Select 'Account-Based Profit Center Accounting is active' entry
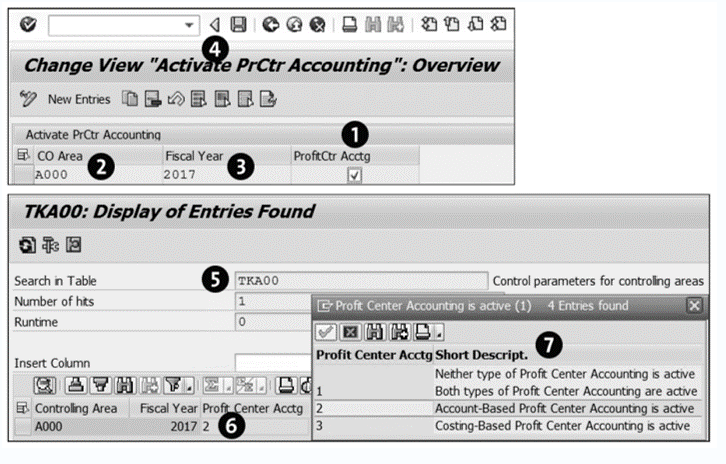 point(564,409)
